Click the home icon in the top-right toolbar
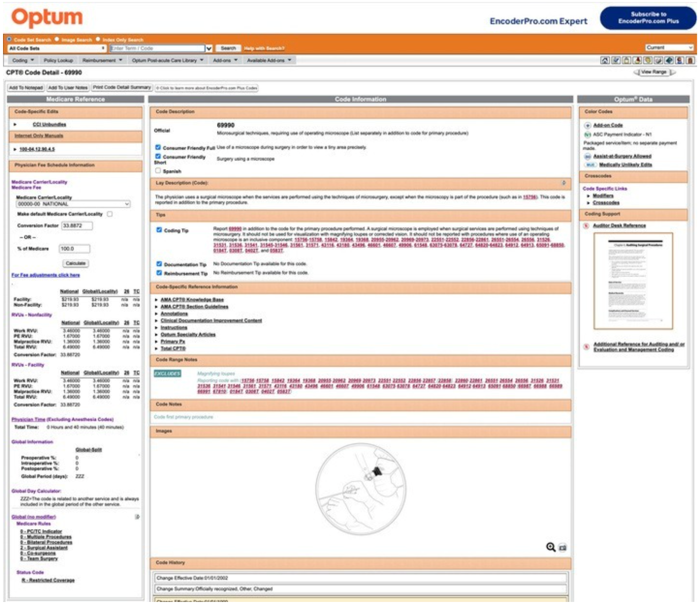This screenshot has width=700, height=606. [x=605, y=60]
